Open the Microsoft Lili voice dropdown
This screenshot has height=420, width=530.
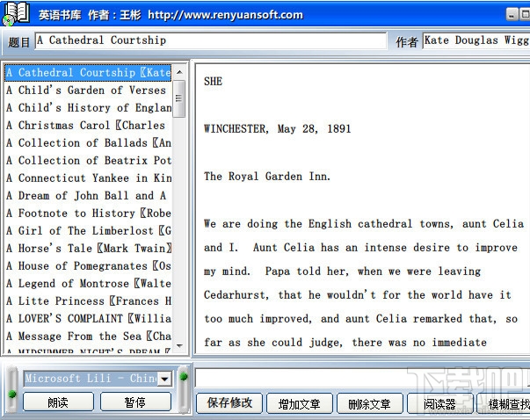[x=165, y=379]
